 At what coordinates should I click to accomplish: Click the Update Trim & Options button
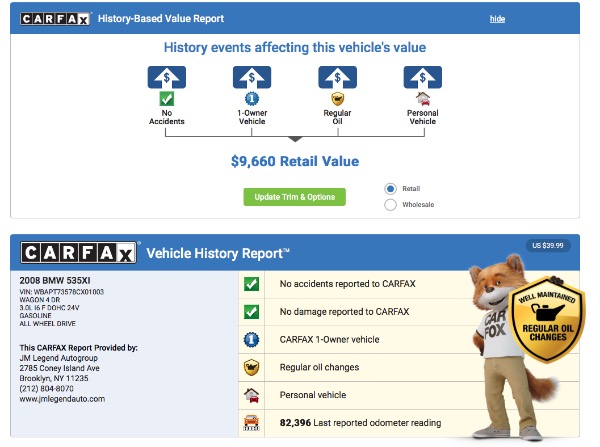pos(295,197)
